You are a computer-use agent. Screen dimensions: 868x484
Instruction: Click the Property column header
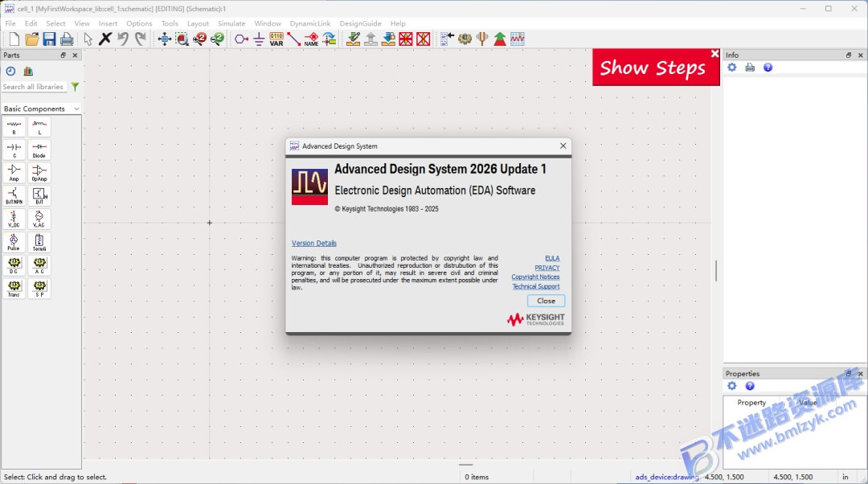pos(751,403)
